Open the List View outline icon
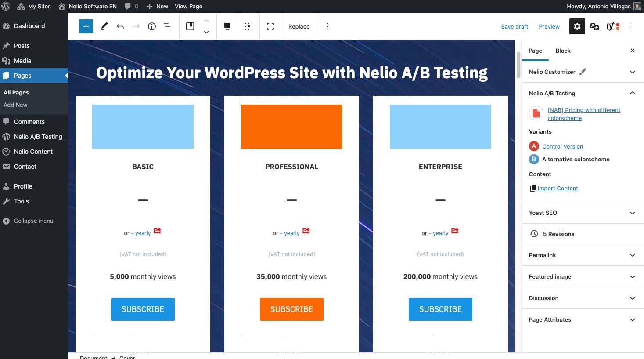The width and height of the screenshot is (644, 359). (x=168, y=26)
